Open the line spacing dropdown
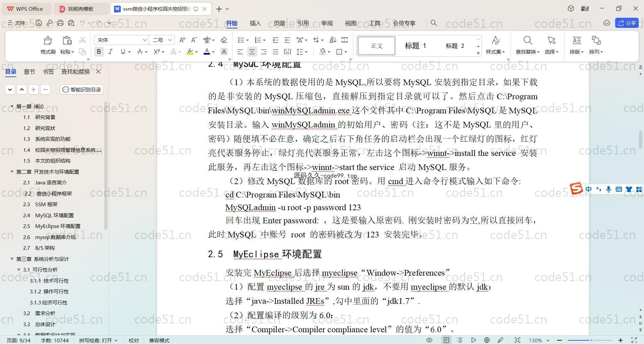The image size is (644, 344). click(x=303, y=52)
